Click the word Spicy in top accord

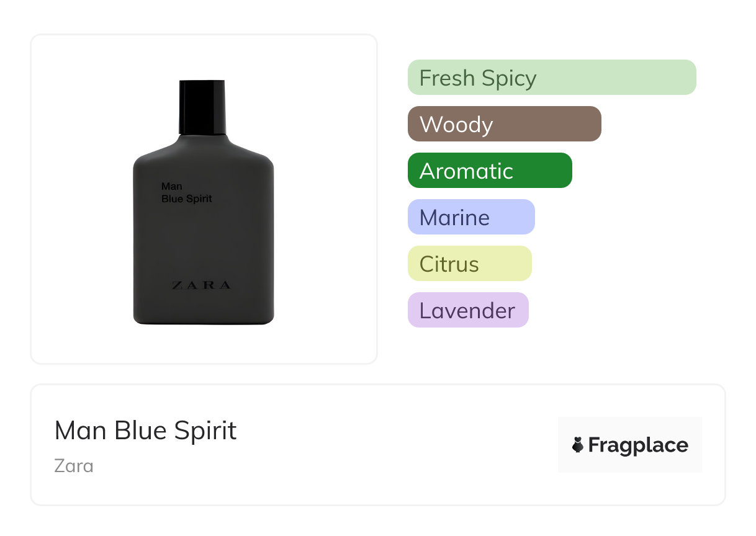click(511, 78)
